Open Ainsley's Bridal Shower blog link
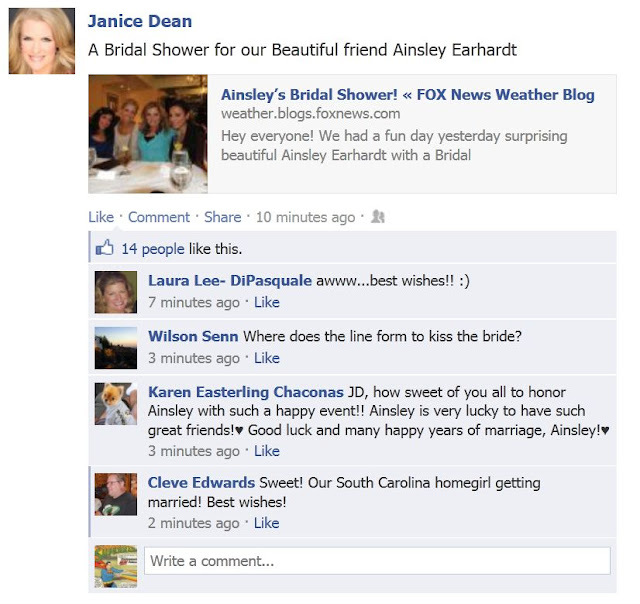640x604 pixels. [x=407, y=95]
